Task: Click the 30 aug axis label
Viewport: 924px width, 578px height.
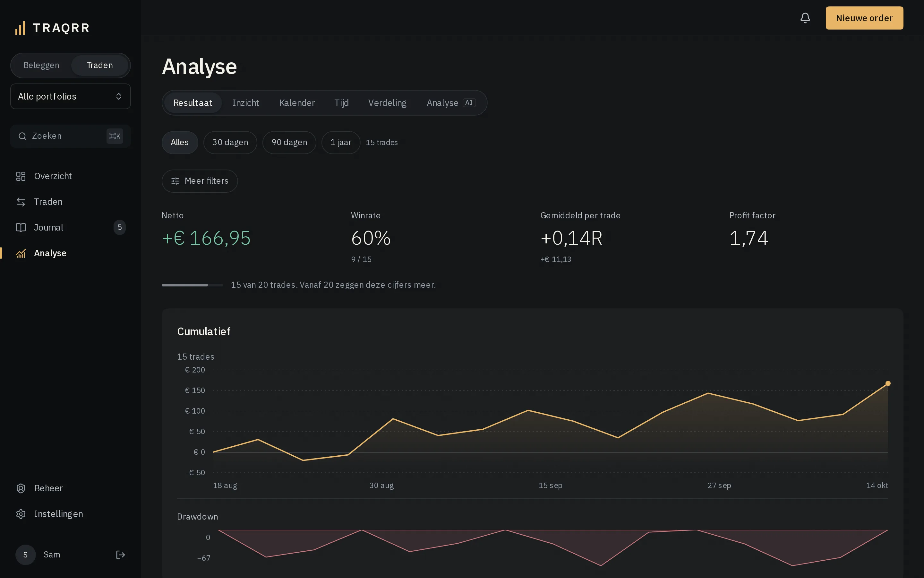Action: pos(381,486)
